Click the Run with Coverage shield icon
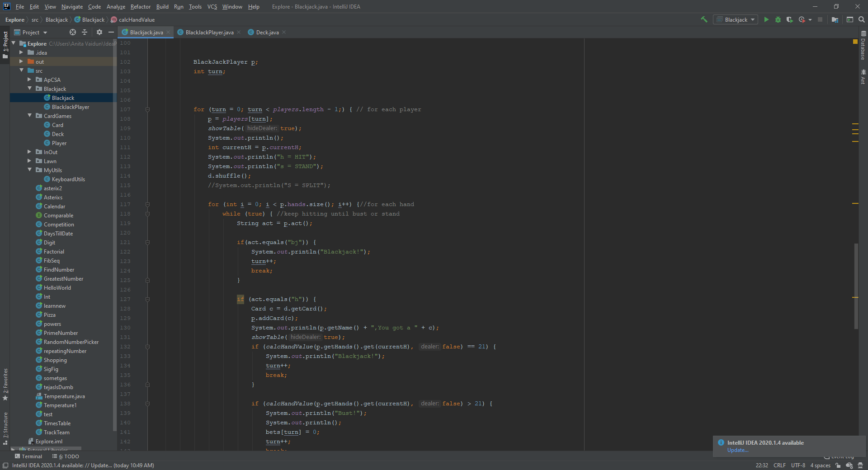The width and height of the screenshot is (868, 470). (789, 19)
